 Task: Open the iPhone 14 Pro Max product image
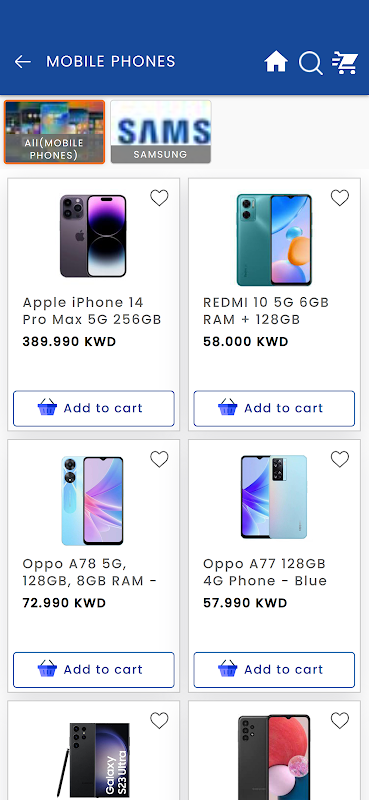[93, 236]
